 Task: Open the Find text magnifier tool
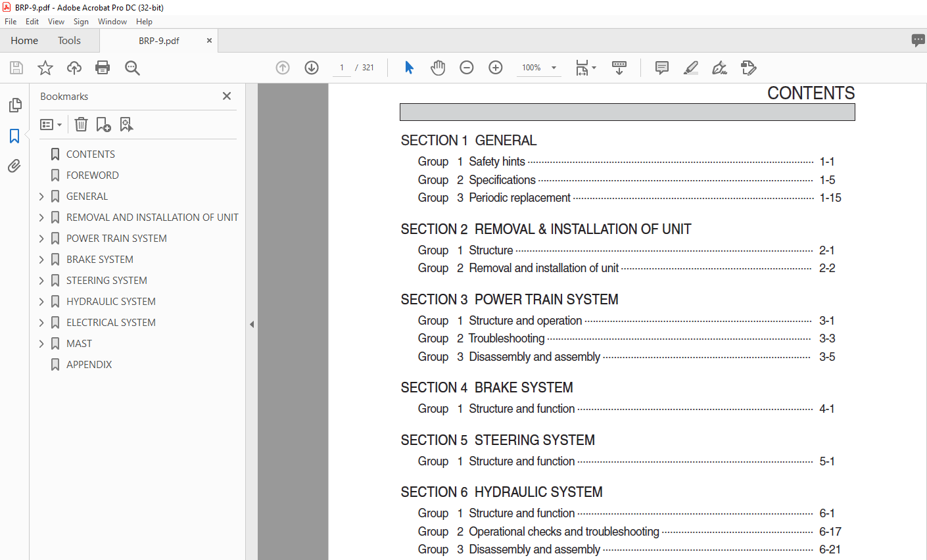click(x=132, y=68)
